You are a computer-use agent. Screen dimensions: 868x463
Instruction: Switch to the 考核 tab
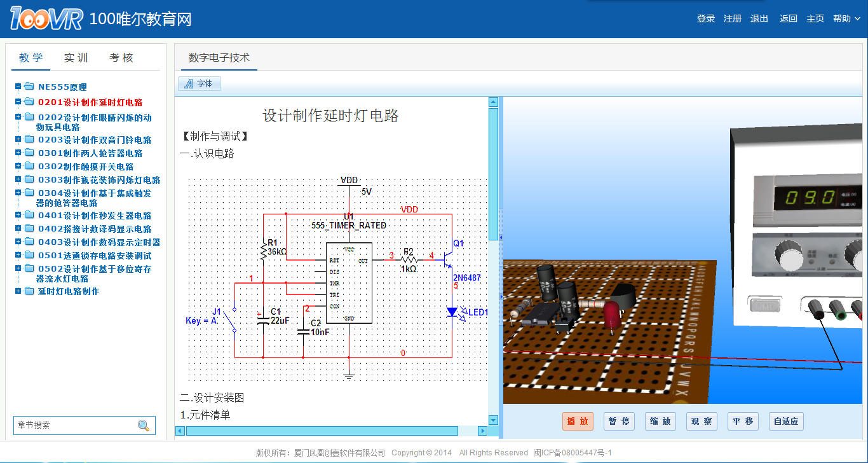pos(121,58)
